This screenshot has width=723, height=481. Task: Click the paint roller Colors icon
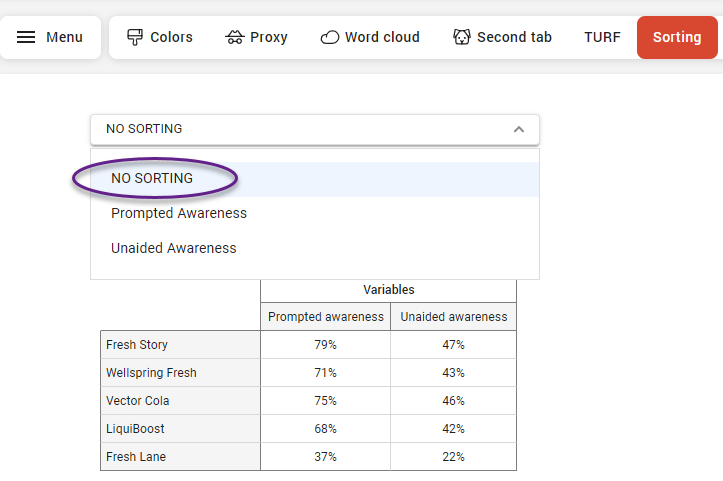coord(135,37)
